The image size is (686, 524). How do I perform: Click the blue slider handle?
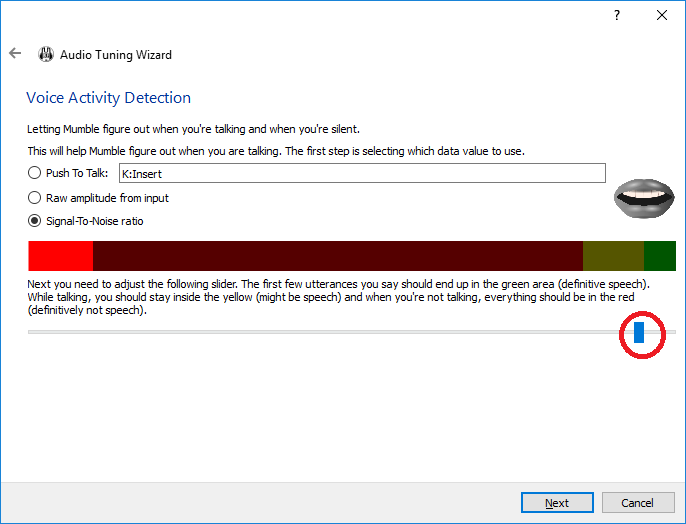(639, 332)
